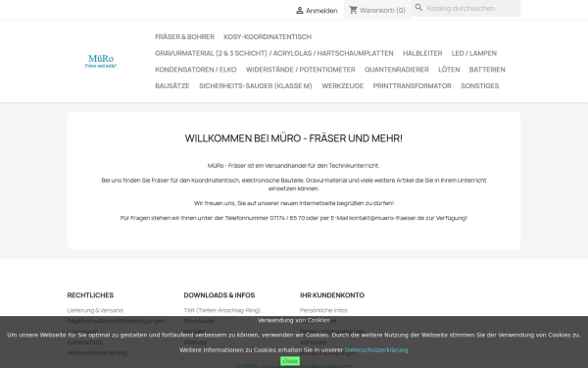
Task: Click the shopping cart icon
Action: point(353,10)
